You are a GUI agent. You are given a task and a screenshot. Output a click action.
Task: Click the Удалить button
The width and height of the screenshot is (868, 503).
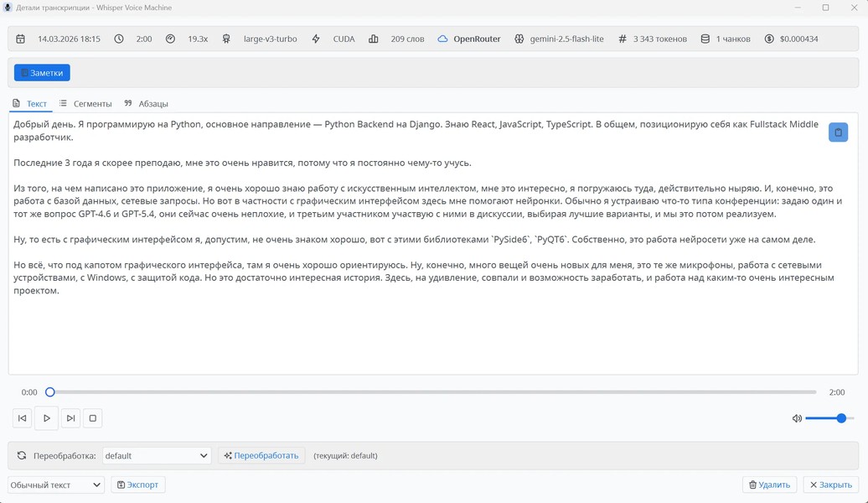coord(769,485)
